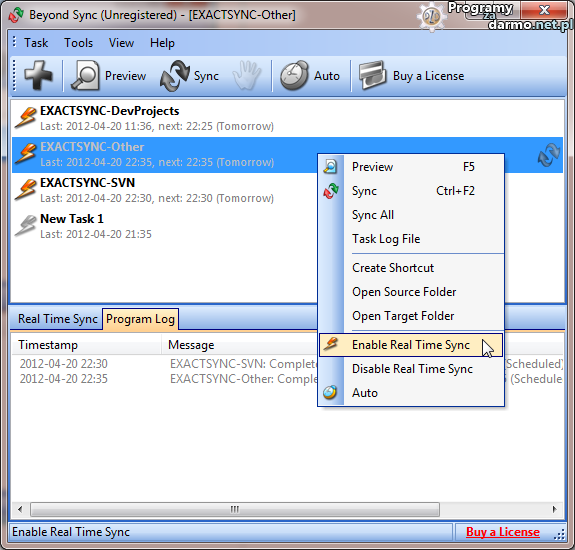The image size is (575, 550).
Task: Click the Auto toolbar label
Action: tap(327, 76)
